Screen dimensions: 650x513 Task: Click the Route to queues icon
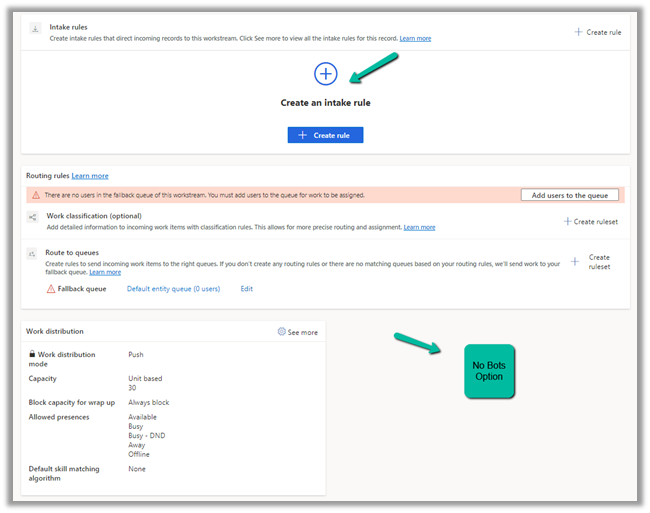33,254
